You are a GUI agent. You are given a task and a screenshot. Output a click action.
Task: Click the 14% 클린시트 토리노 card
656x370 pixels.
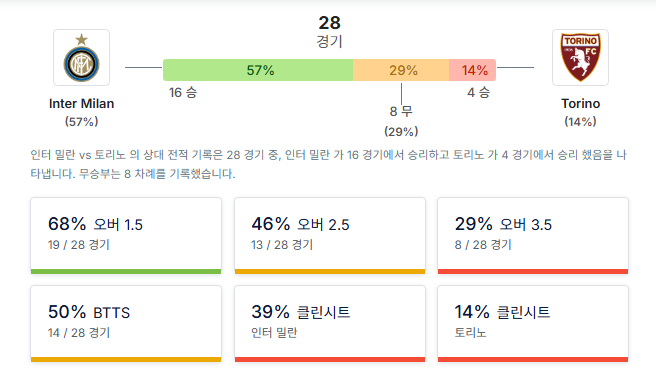point(533,324)
